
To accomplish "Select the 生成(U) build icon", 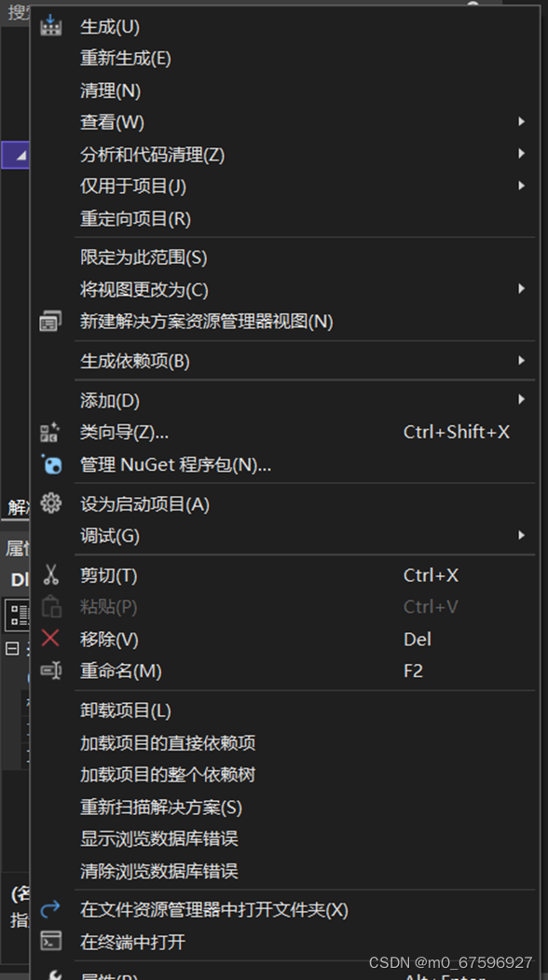I will [51, 25].
